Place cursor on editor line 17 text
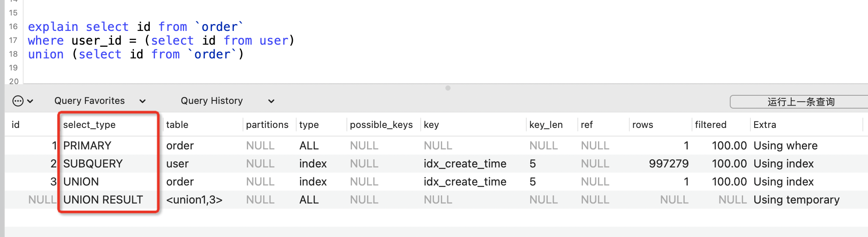The width and height of the screenshot is (868, 237). pyautogui.click(x=161, y=41)
